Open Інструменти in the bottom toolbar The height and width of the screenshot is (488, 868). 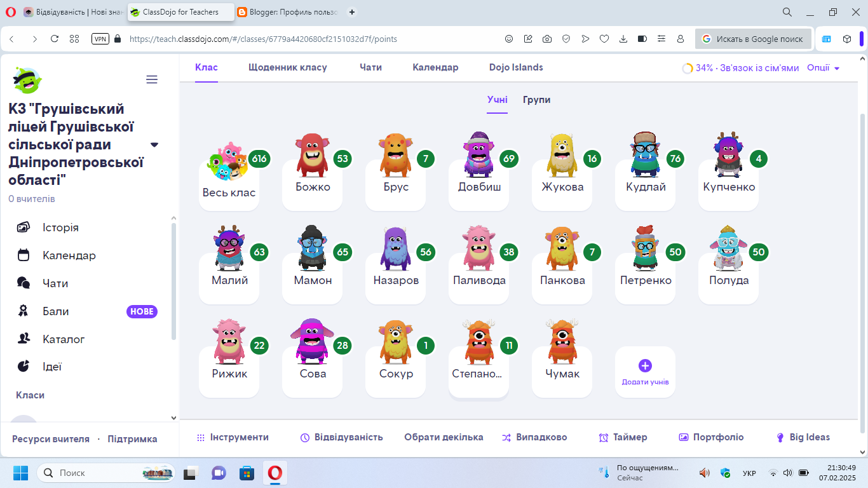pos(233,437)
